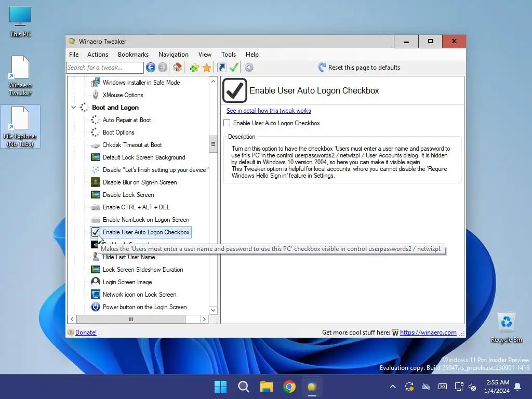Screen dimensions: 532x399
Task: Open the https://winaero.com link
Action: pos(428,332)
